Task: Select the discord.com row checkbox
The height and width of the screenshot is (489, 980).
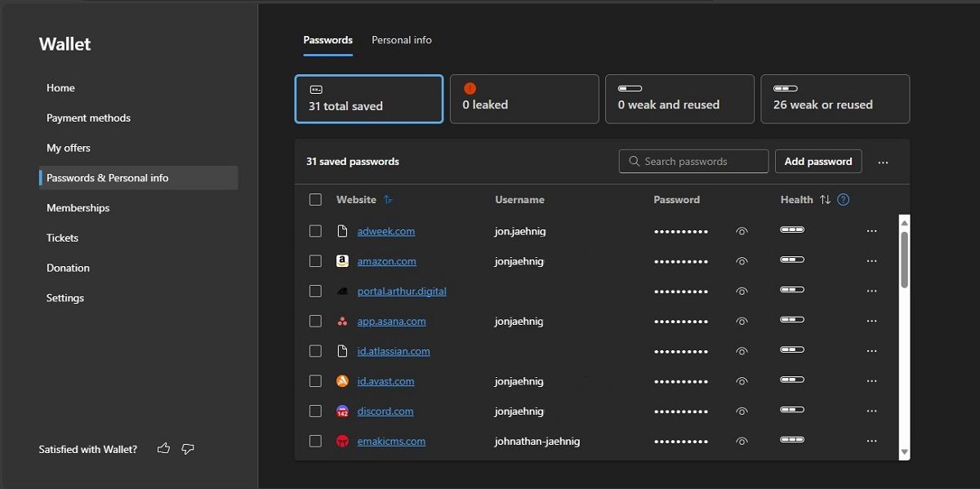Action: [x=315, y=411]
